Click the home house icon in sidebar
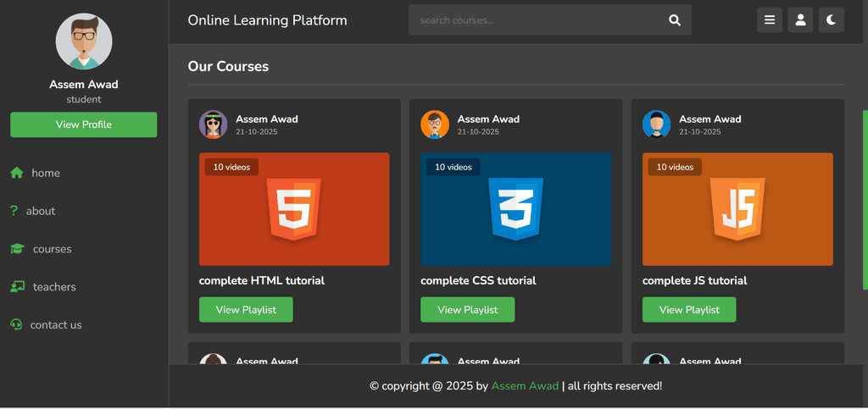The height and width of the screenshot is (409, 868). pyautogui.click(x=17, y=173)
